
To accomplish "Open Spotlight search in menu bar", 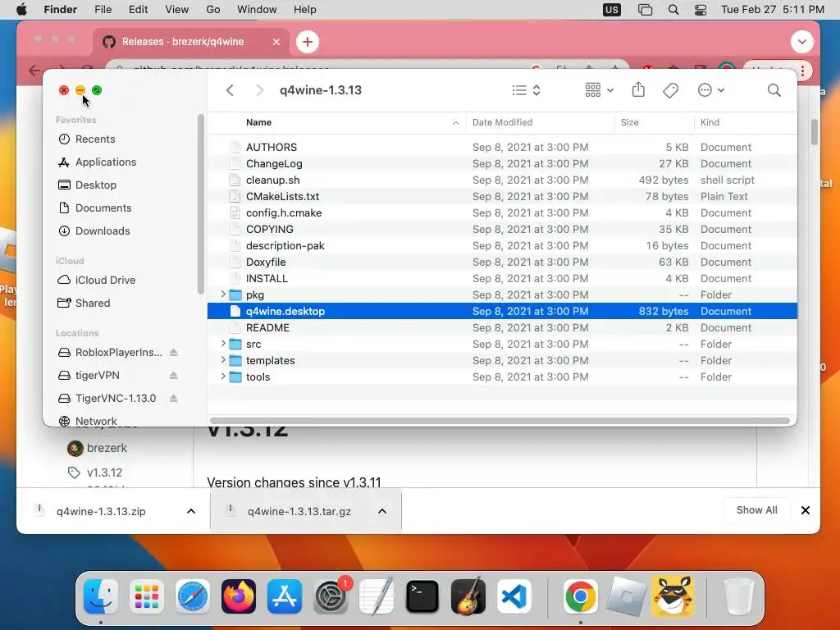I will coord(673,10).
